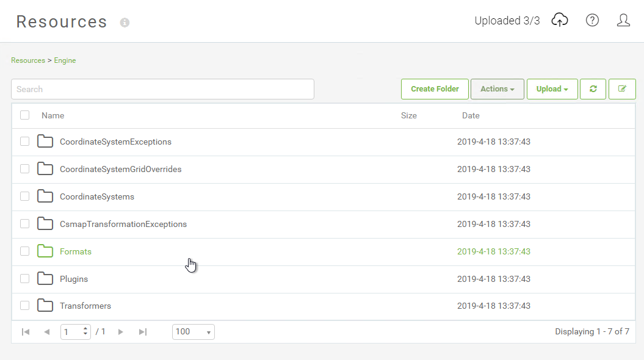Open the Actions dropdown menu
This screenshot has height=360, width=644.
(x=497, y=89)
